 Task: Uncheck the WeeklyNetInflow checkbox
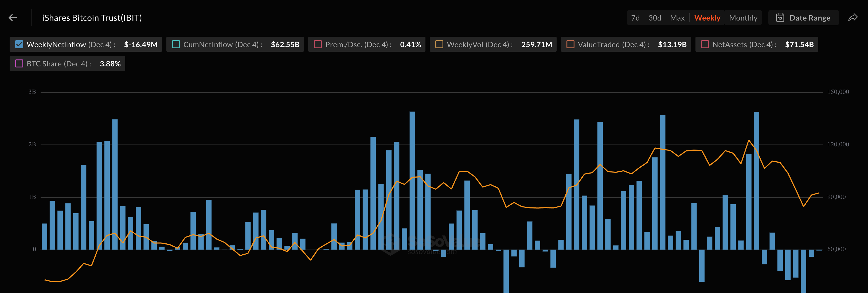[19, 45]
